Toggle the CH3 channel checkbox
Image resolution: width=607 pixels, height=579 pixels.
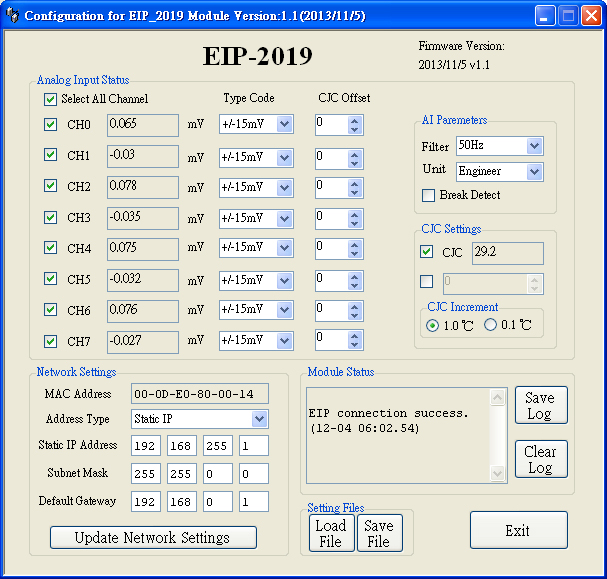click(50, 217)
